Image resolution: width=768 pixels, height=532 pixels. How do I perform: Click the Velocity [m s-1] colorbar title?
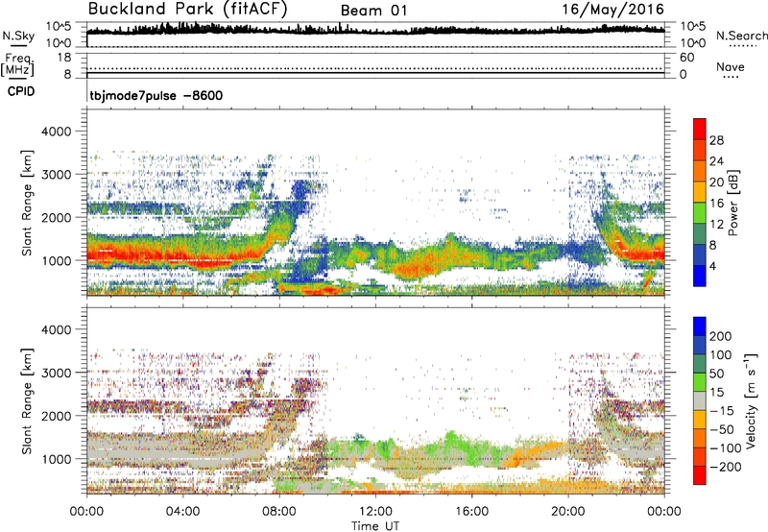click(751, 400)
